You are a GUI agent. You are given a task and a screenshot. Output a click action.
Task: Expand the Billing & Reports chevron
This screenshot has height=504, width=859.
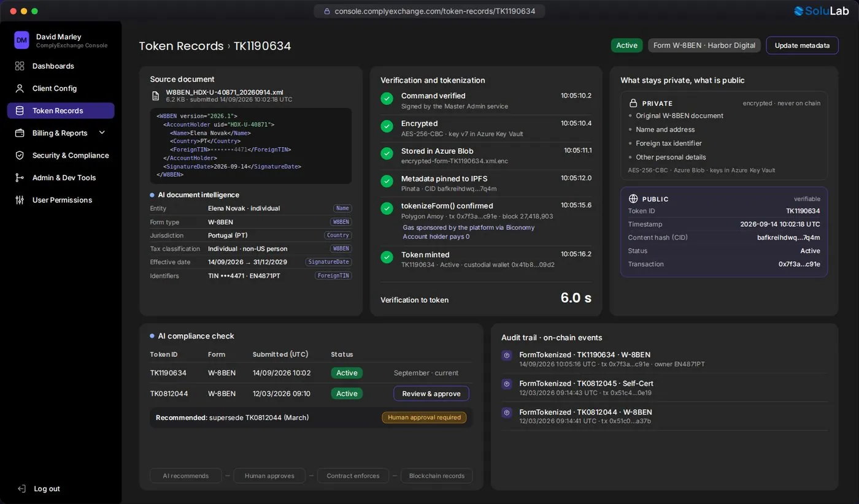(102, 132)
